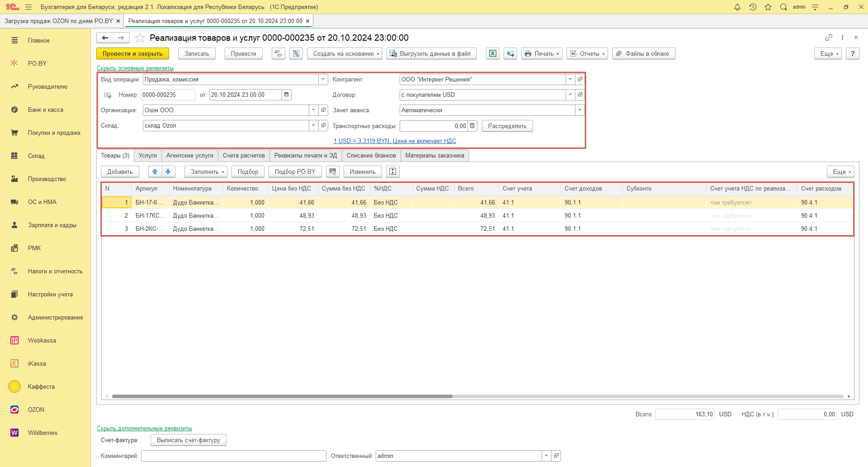Show Дт/Кт postings of document
Viewport: 868px width, 467px height.
[278, 54]
